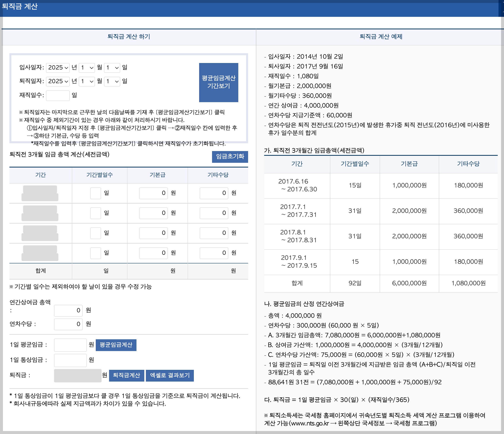Click the 임금초기화 button

coord(230,157)
